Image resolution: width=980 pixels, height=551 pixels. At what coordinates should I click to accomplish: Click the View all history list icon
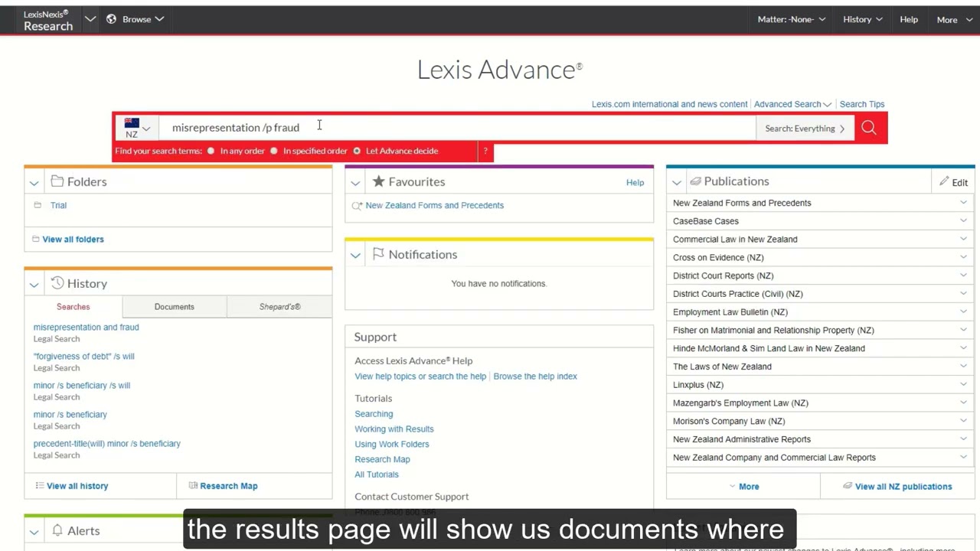tap(39, 485)
